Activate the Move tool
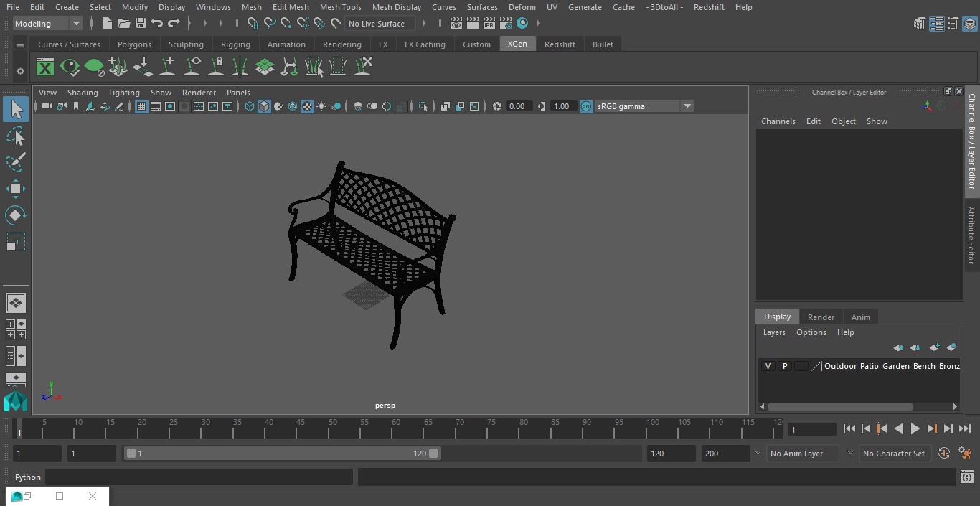Image resolution: width=980 pixels, height=506 pixels. pos(16,189)
